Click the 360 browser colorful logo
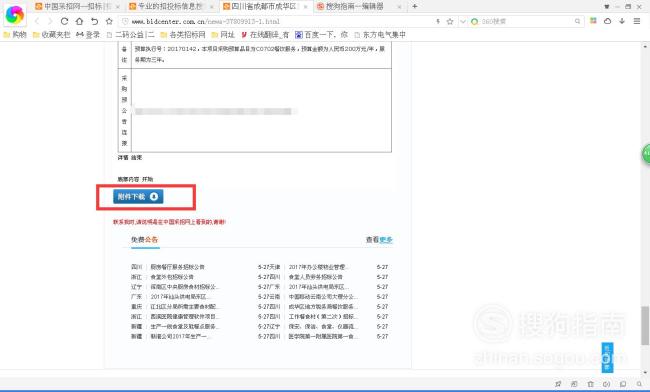650x392 pixels. pos(15,15)
